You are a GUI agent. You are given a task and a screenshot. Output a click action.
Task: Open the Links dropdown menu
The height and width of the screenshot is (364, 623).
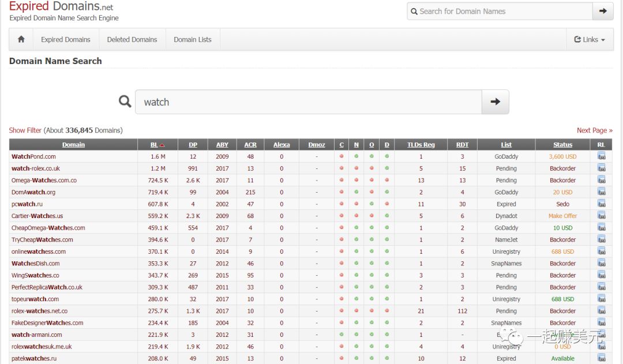click(590, 39)
